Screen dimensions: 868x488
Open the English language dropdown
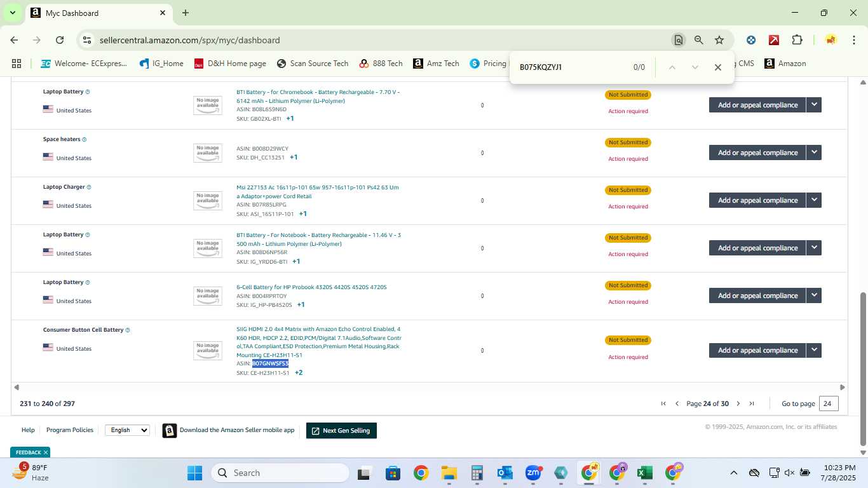pos(127,430)
